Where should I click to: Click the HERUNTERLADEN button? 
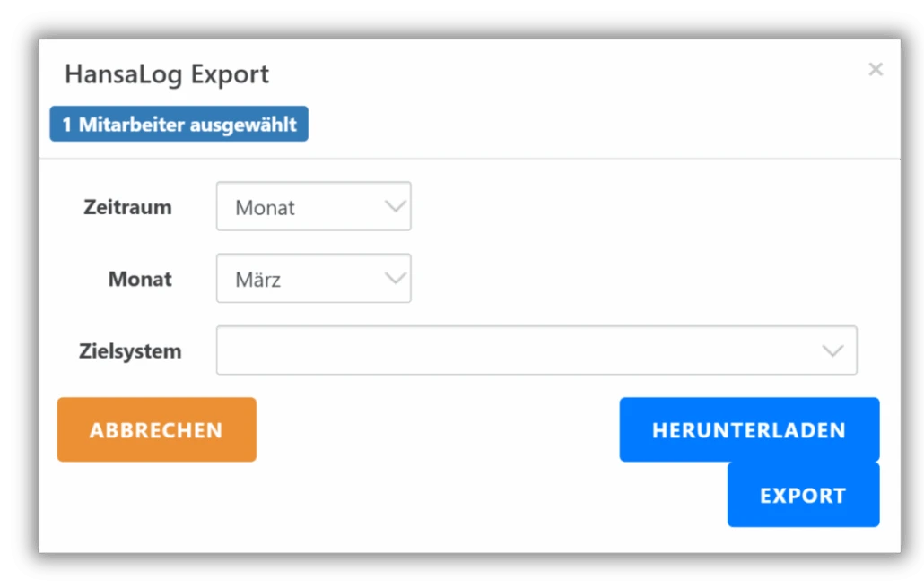coord(749,429)
